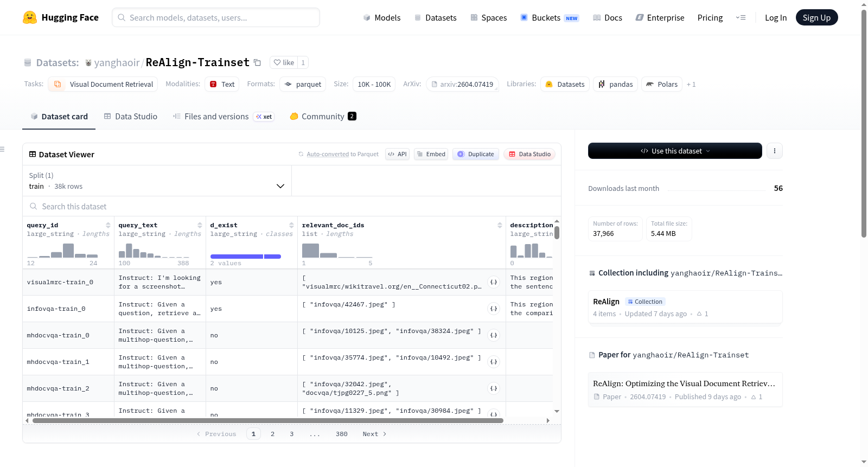The height and width of the screenshot is (467, 868).
Task: Open the Community tab
Action: click(x=323, y=116)
